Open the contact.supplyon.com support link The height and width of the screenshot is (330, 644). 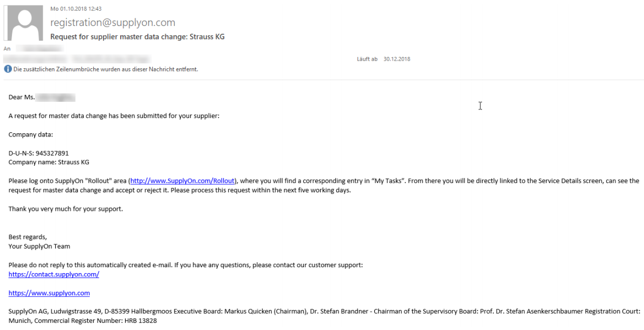pos(54,274)
